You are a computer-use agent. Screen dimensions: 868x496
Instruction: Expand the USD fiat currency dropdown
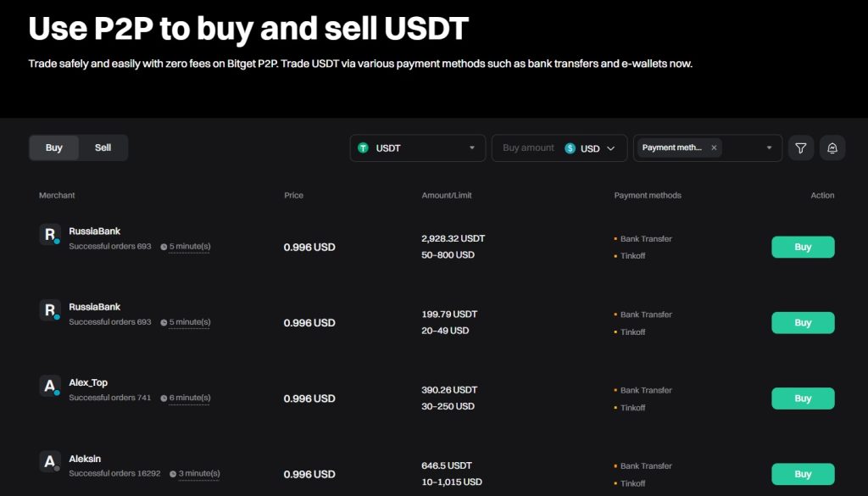coord(609,148)
